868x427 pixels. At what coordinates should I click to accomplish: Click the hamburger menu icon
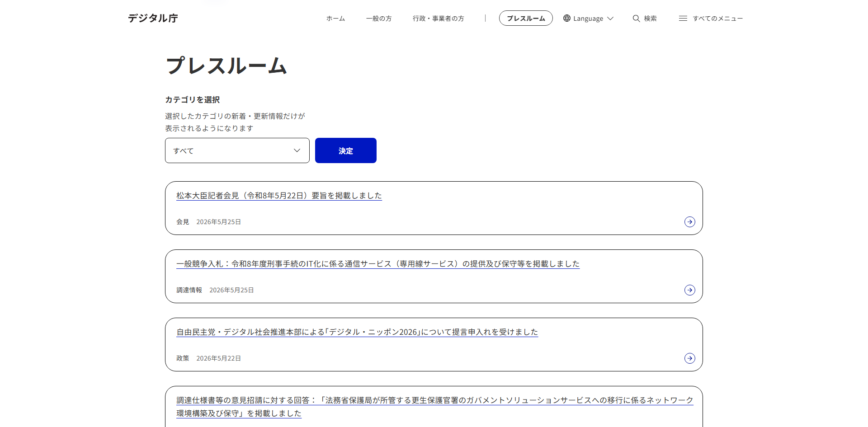point(683,19)
